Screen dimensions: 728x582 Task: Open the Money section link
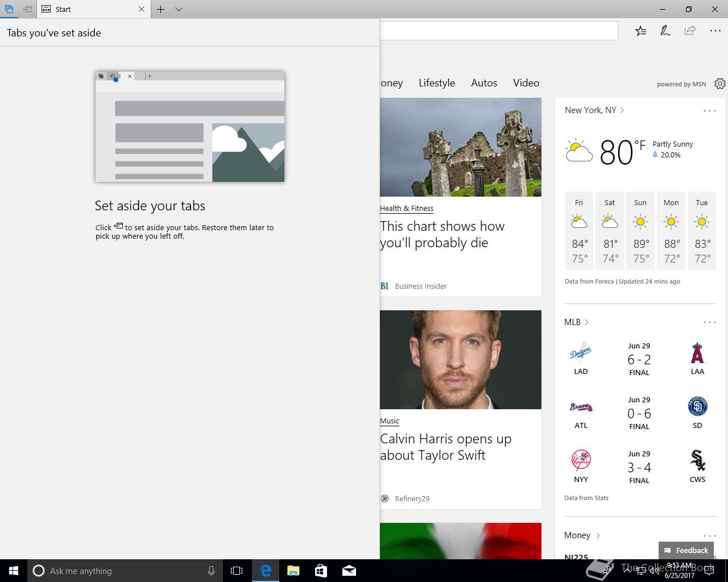(x=582, y=535)
